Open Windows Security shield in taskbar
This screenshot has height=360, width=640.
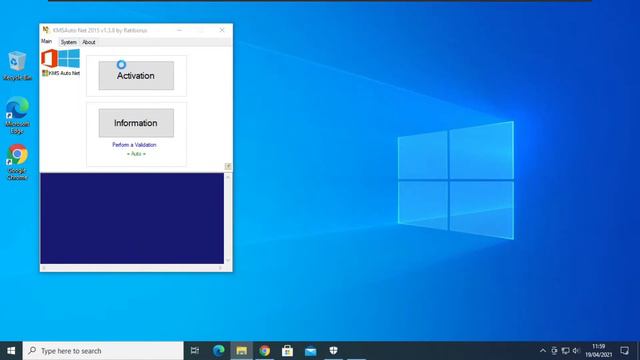point(333,351)
